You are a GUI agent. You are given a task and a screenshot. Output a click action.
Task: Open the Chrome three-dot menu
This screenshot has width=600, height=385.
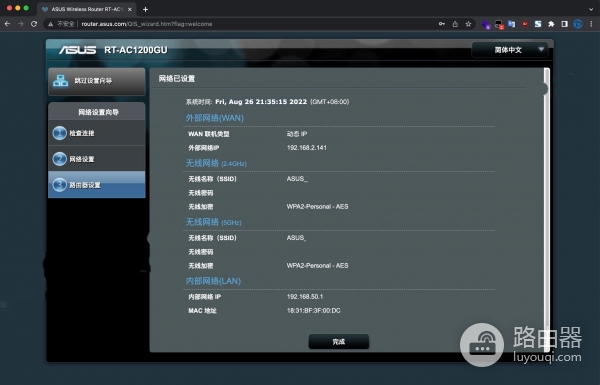click(x=591, y=24)
